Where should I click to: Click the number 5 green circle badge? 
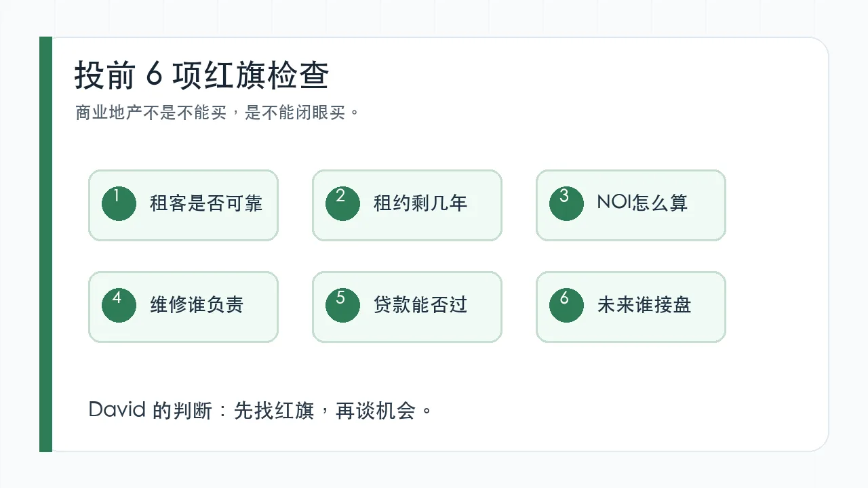coord(343,305)
